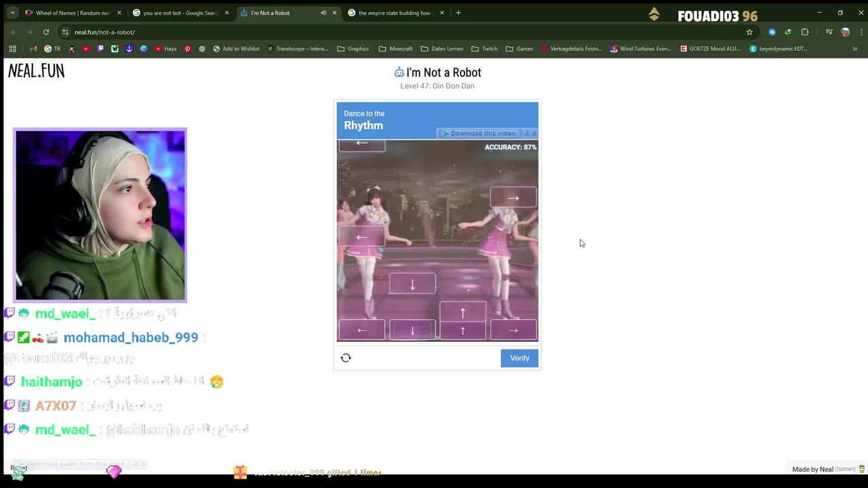The height and width of the screenshot is (488, 868).
Task: Click the streamer webcam overlay
Action: point(100,216)
